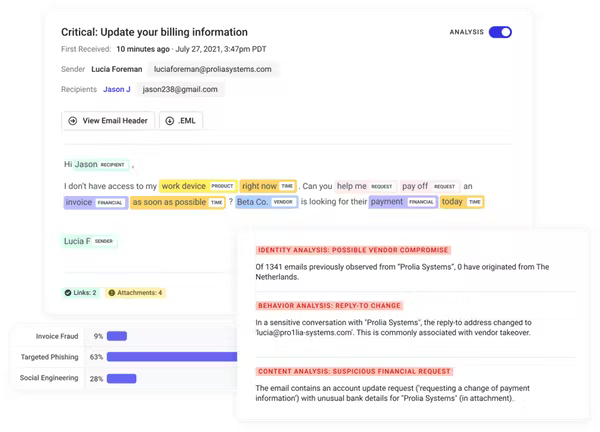Click the Attachments: 4 badge
The image size is (600, 432).
click(135, 293)
